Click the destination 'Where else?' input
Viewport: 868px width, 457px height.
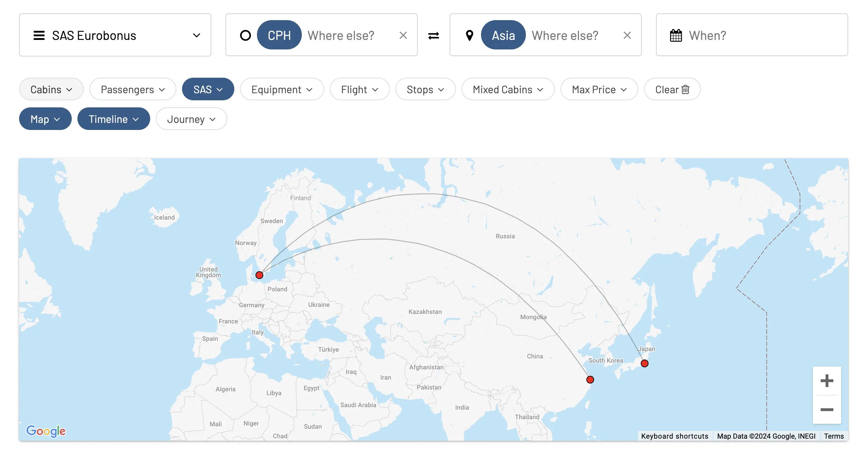click(565, 35)
